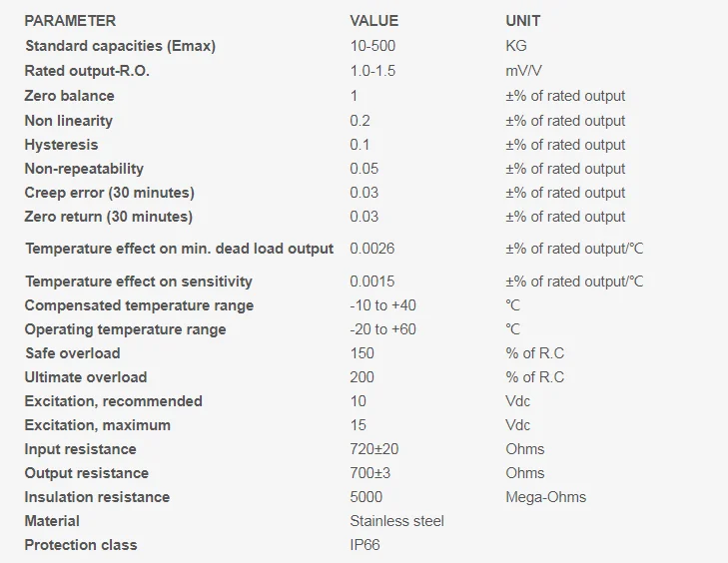Select the Safe overload parameter label
728x563 pixels.
pos(73,353)
